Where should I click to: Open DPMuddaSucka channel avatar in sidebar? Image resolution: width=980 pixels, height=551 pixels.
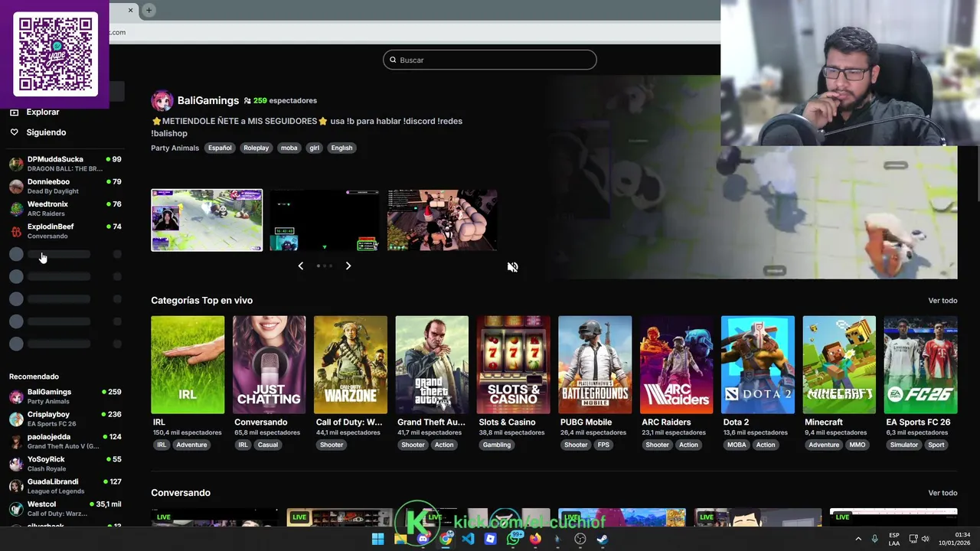coord(16,164)
